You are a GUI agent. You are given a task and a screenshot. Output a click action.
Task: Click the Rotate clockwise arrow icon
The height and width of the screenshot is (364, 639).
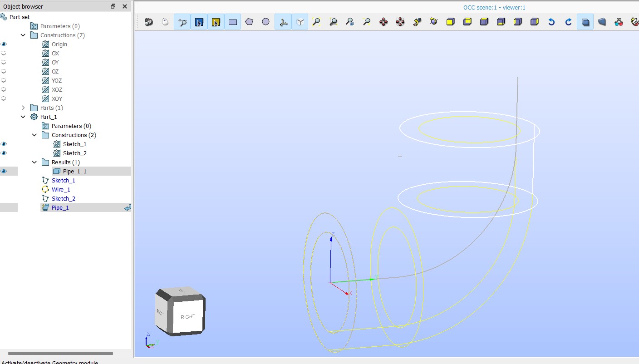pyautogui.click(x=568, y=22)
